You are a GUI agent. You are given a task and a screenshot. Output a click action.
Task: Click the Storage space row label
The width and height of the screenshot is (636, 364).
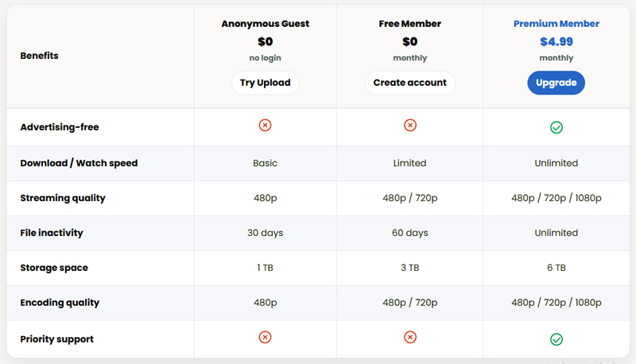(x=54, y=268)
